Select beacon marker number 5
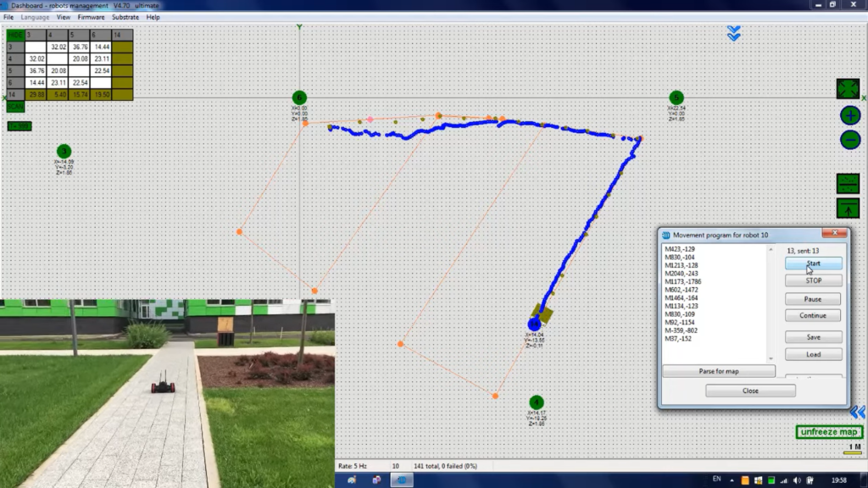The height and width of the screenshot is (488, 868). pos(676,97)
